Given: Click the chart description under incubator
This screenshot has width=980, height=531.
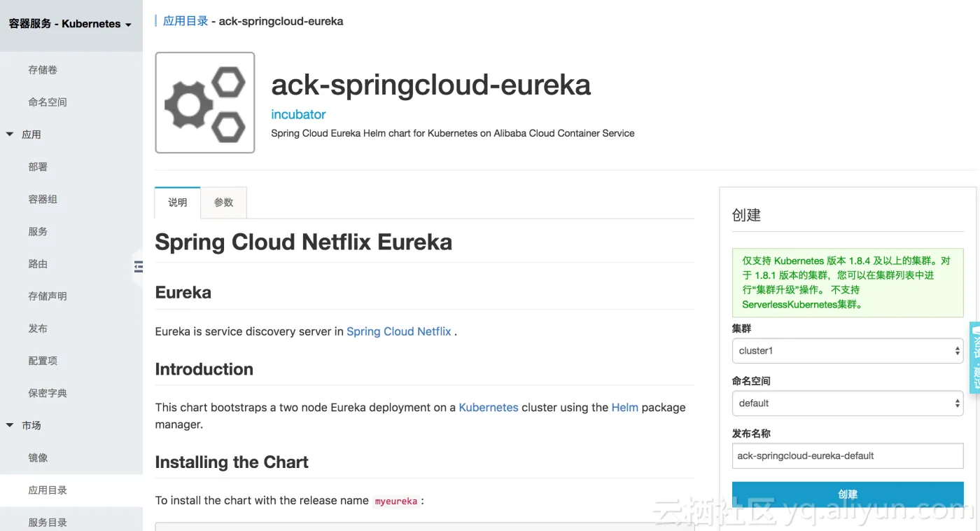Looking at the screenshot, I should coord(453,133).
